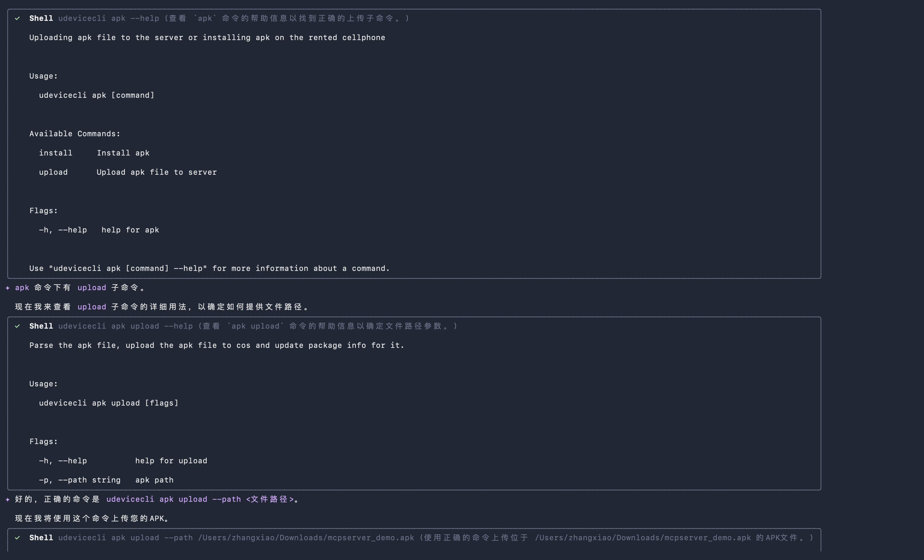Click the "udevicecli apk [command]" usage line
Screen dimensions: 924x560
tap(96, 95)
